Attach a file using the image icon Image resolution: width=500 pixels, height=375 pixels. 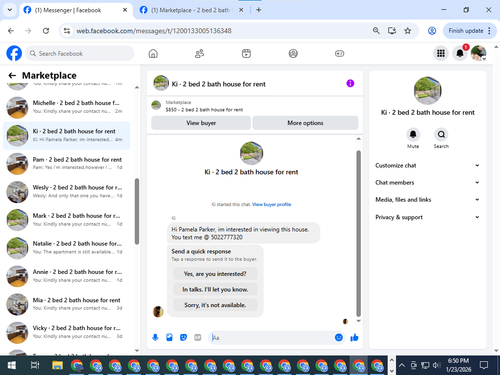point(169,338)
